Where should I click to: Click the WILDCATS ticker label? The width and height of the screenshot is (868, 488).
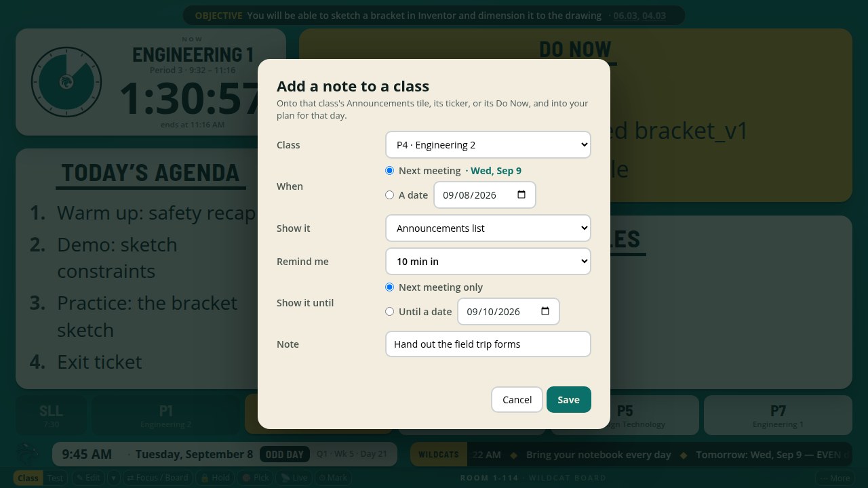439,454
